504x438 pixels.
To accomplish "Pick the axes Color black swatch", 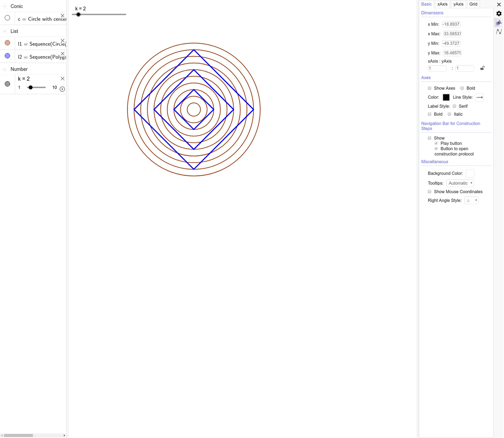I will [x=446, y=97].
